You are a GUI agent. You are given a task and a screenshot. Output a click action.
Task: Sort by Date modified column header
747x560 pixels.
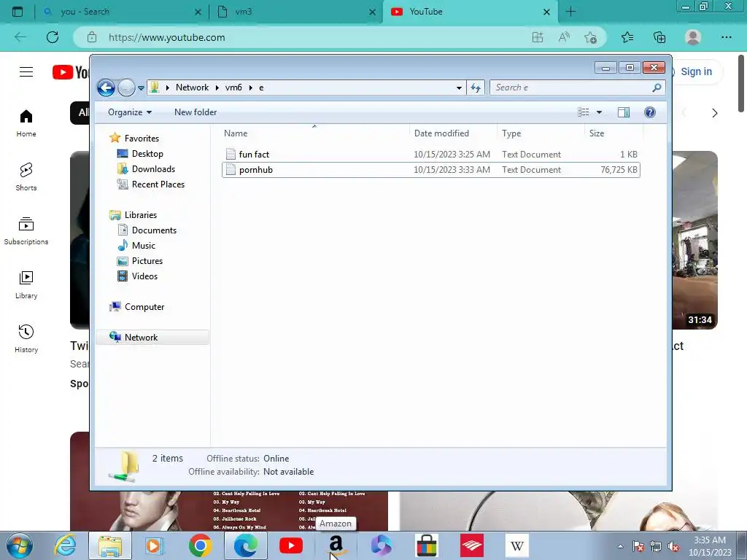pos(453,133)
